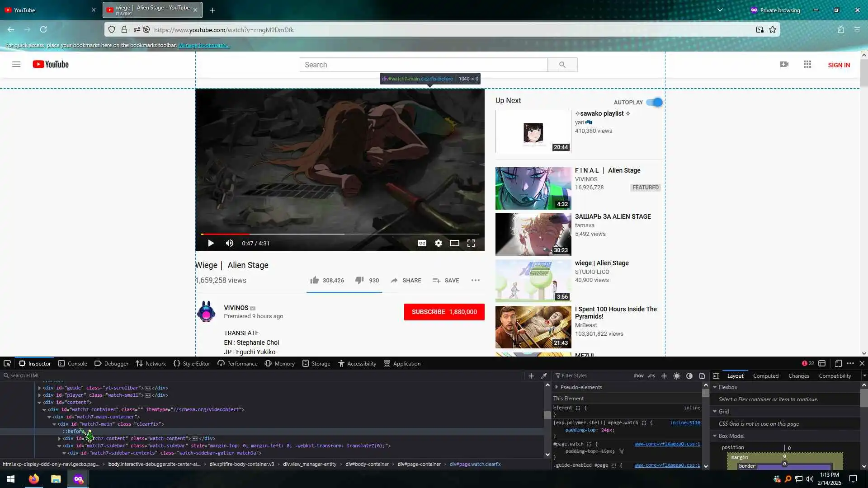Click the eyedropper color picker icon
The height and width of the screenshot is (488, 868).
[544, 375]
